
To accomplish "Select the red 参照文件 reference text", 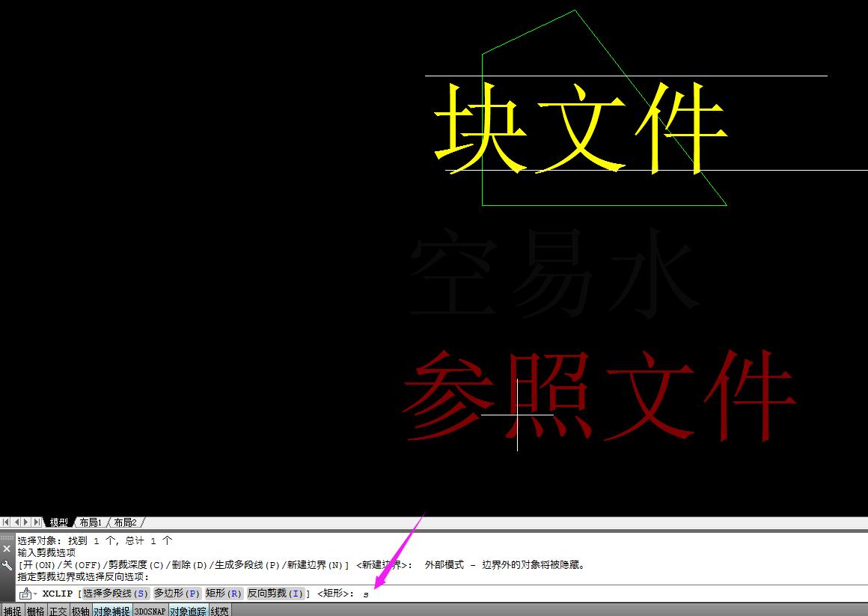I will tap(600, 395).
